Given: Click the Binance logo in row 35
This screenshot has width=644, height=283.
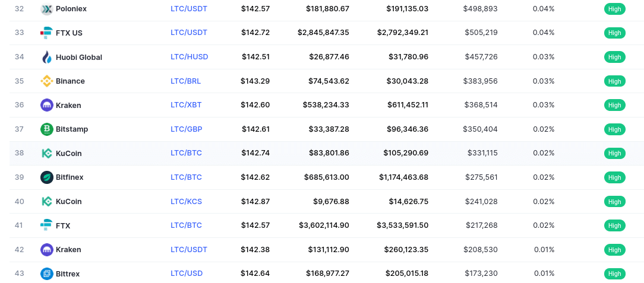Looking at the screenshot, I should (47, 81).
